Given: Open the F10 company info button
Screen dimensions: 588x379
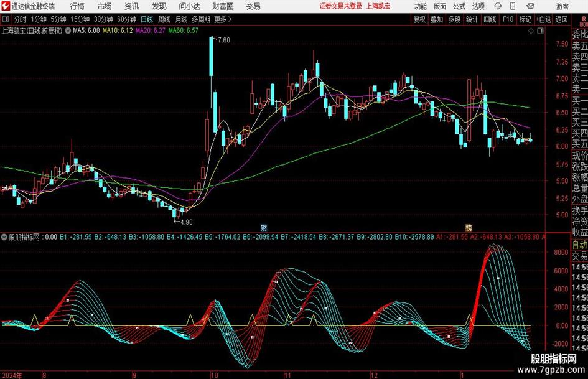Looking at the screenshot, I should (x=508, y=19).
